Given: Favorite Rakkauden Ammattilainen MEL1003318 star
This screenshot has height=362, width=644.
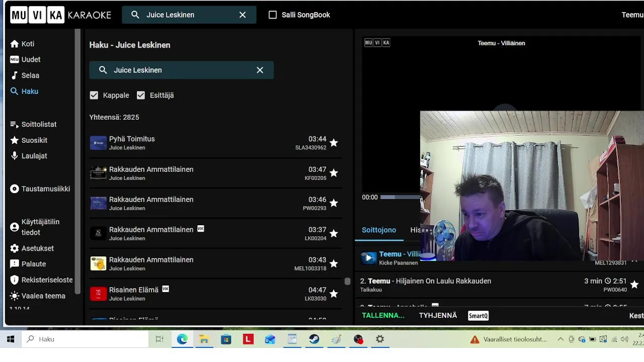Looking at the screenshot, I should coord(334,263).
